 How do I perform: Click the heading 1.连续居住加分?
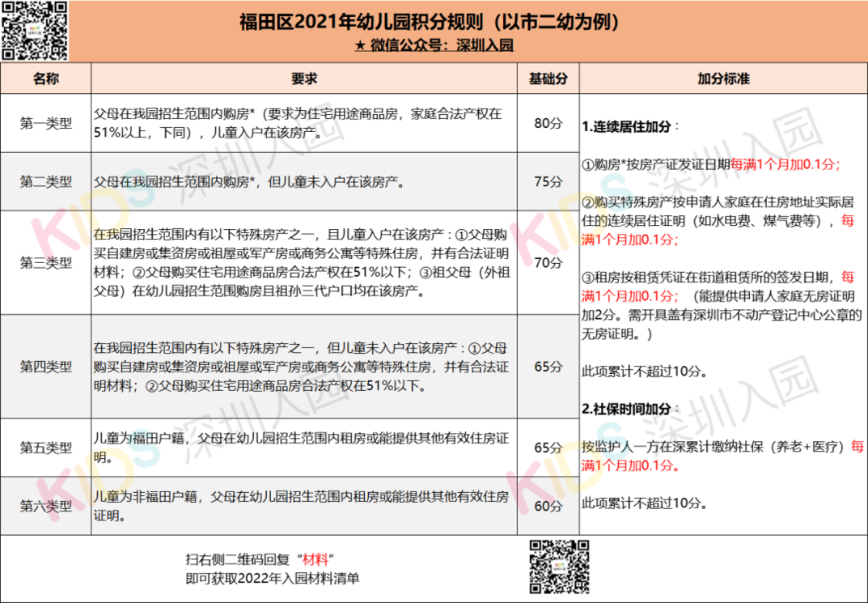[630, 126]
